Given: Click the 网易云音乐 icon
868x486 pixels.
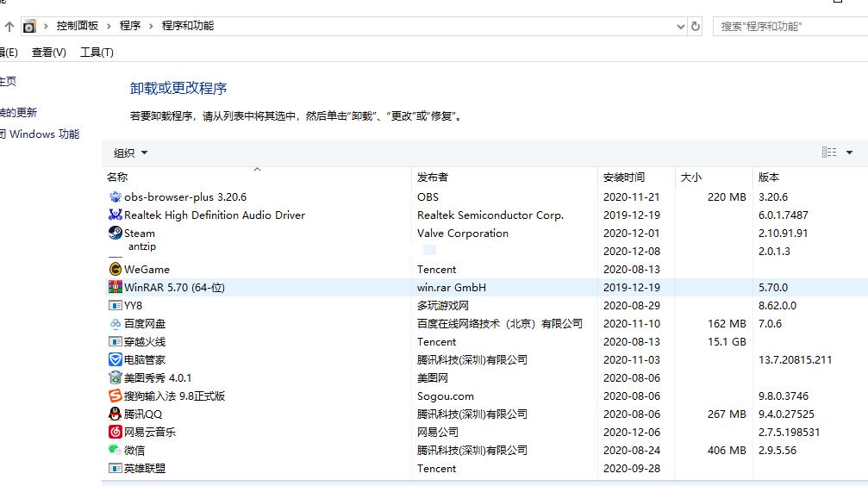Looking at the screenshot, I should point(116,432).
